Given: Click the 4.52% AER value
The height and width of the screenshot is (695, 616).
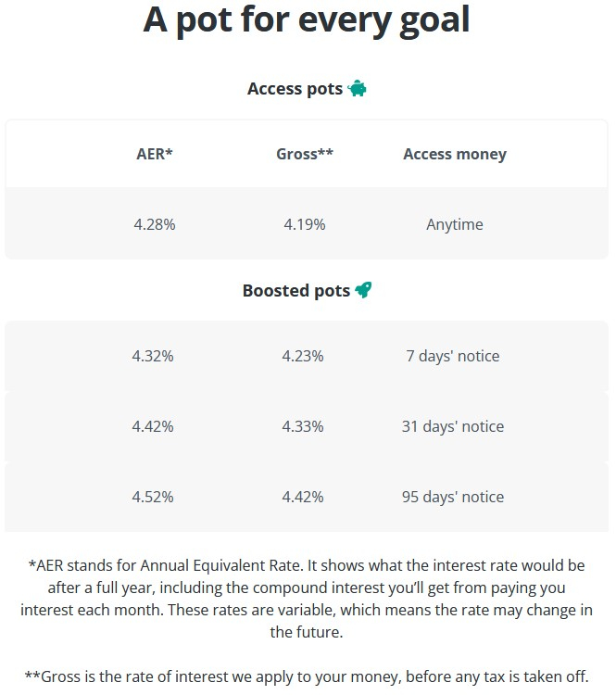Looking at the screenshot, I should point(153,497).
